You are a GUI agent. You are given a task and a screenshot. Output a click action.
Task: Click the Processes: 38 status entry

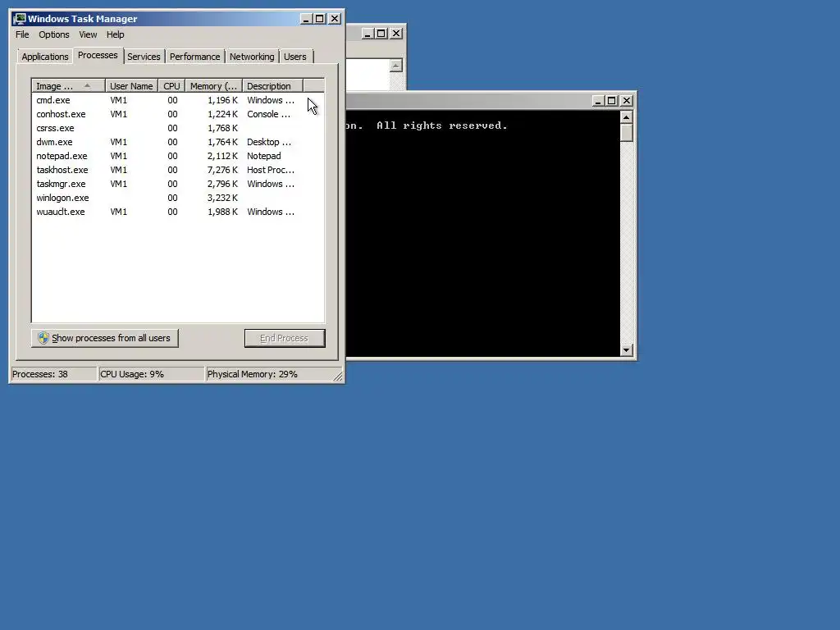(53, 374)
